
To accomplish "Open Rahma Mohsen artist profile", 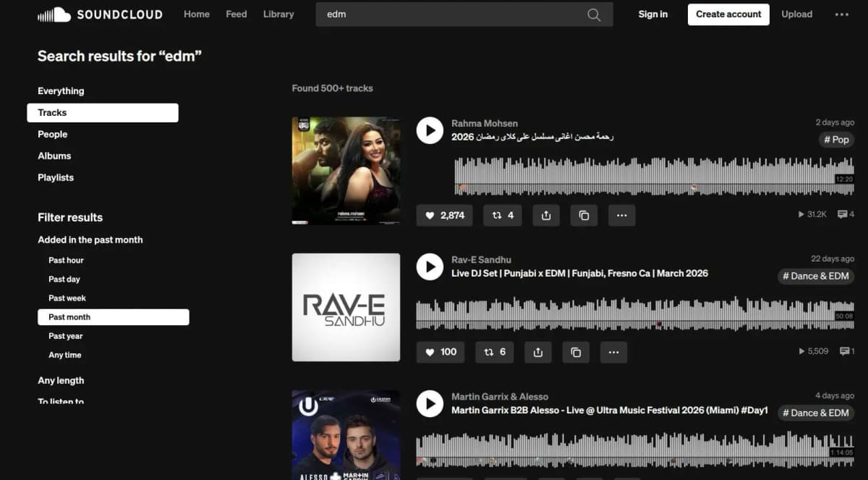I will tap(485, 124).
